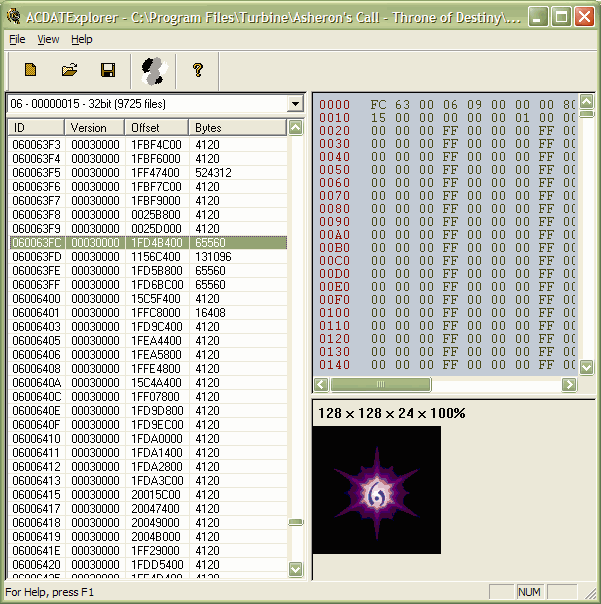This screenshot has height=604, width=601.
Task: Click the New file toolbar icon
Action: tap(31, 70)
